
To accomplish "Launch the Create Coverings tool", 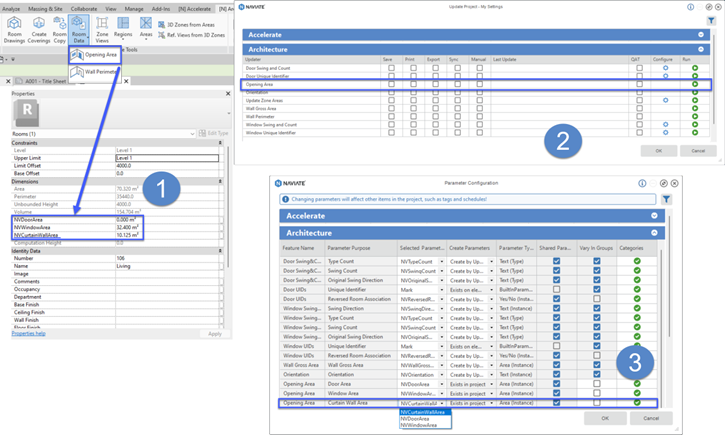I will click(39, 30).
